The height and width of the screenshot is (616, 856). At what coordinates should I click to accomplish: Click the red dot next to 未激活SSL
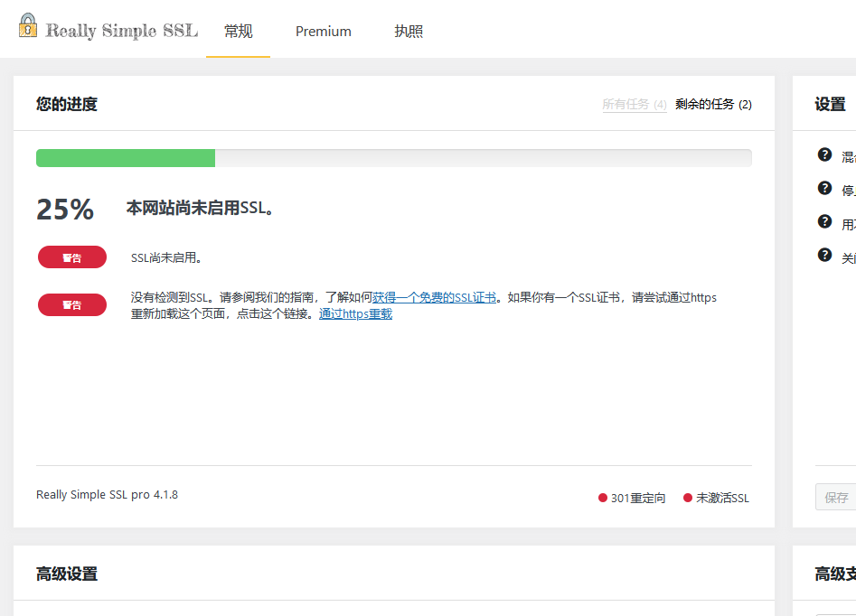688,498
